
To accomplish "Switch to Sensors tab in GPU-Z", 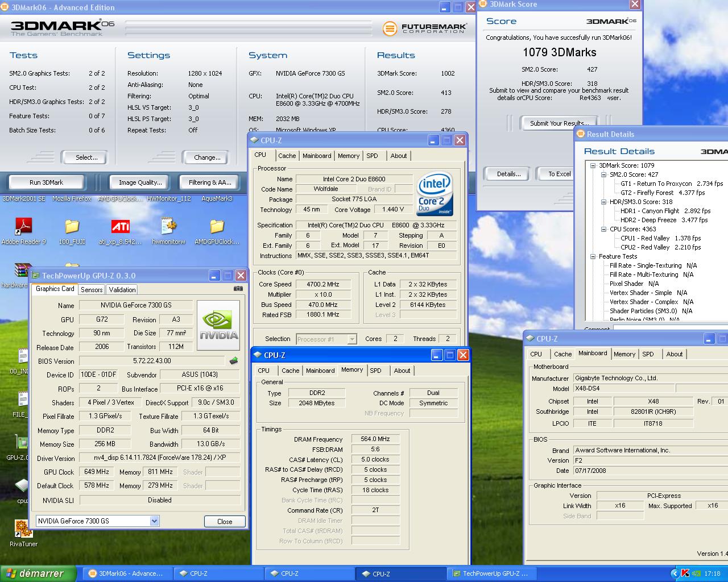I will 92,289.
